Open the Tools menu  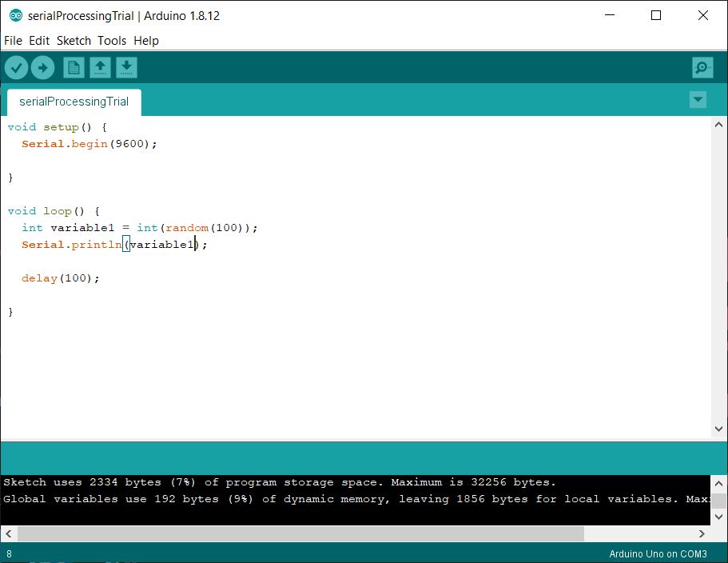(112, 41)
